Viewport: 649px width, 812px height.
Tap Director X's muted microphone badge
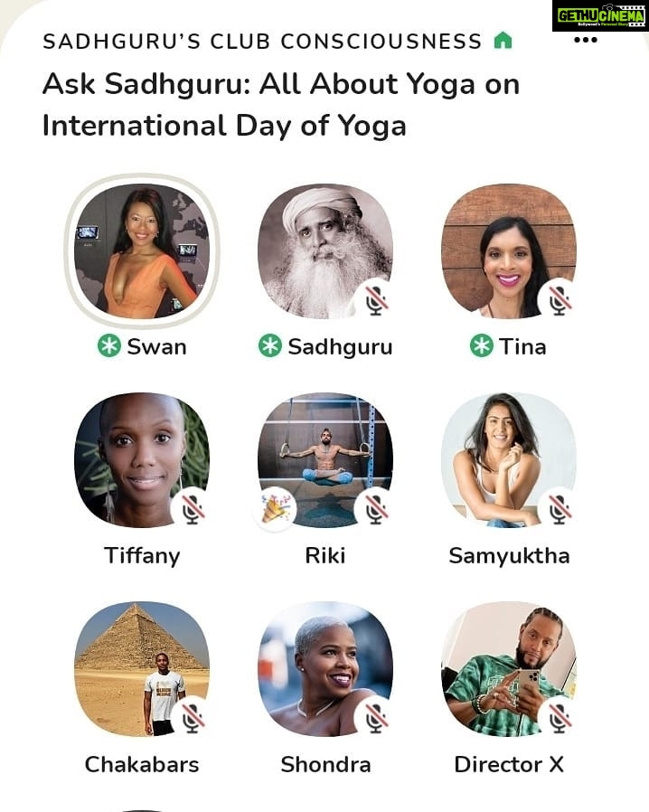(x=560, y=718)
